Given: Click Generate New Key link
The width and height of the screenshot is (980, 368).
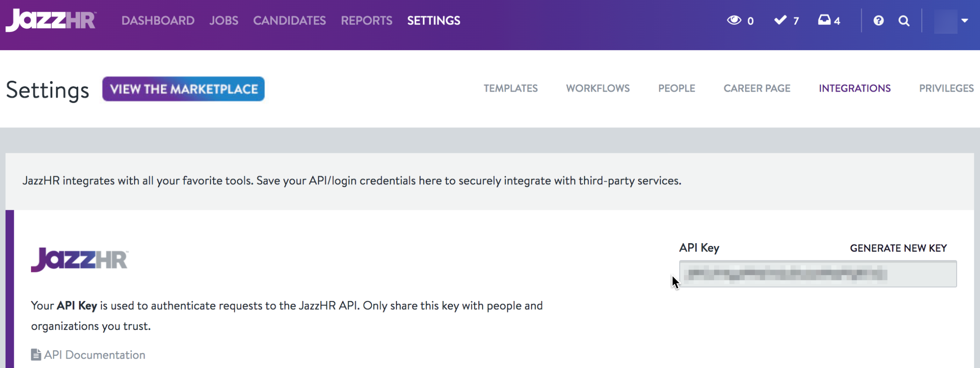Looking at the screenshot, I should click(898, 248).
